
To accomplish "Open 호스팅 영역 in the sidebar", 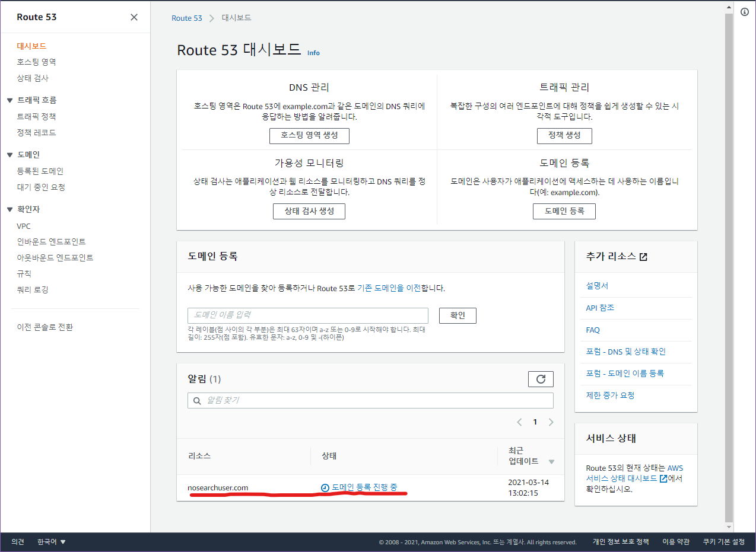I will pos(36,62).
